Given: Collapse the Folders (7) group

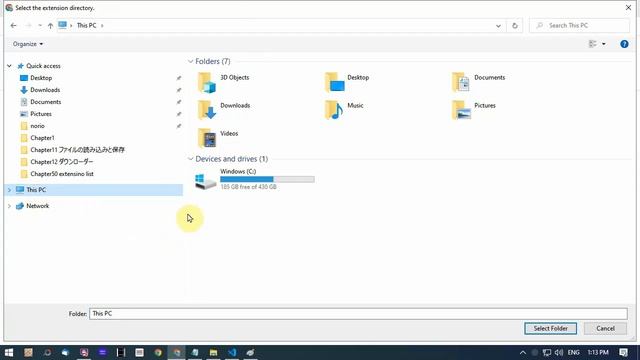Looking at the screenshot, I should (x=190, y=61).
